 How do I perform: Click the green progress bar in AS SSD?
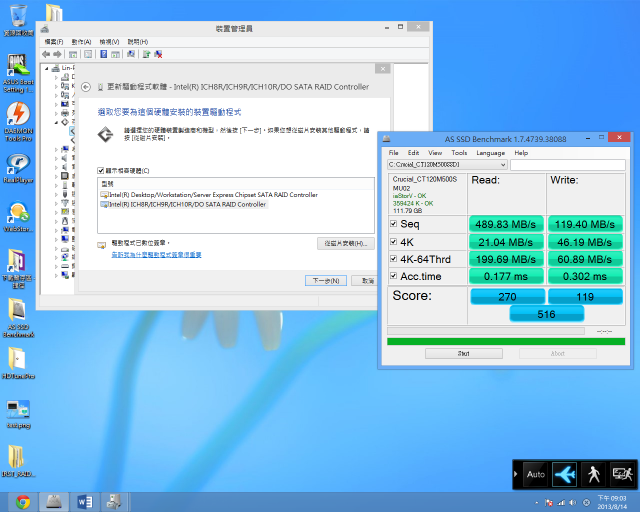tap(506, 341)
